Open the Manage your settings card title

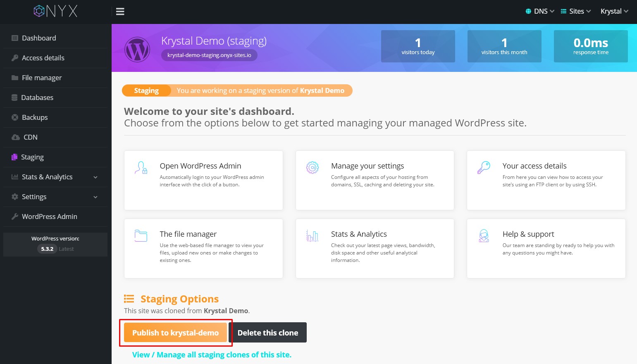(x=367, y=166)
